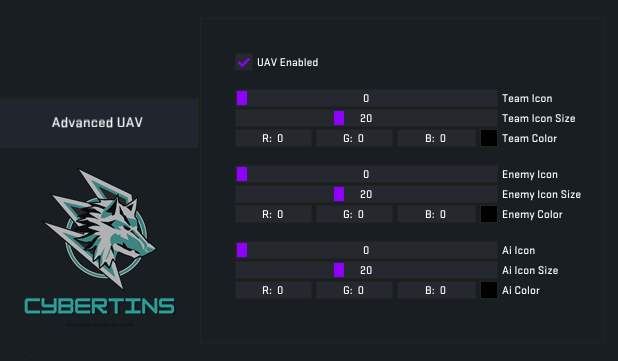
Task: Click the Team Icon slider handle
Action: click(x=242, y=98)
